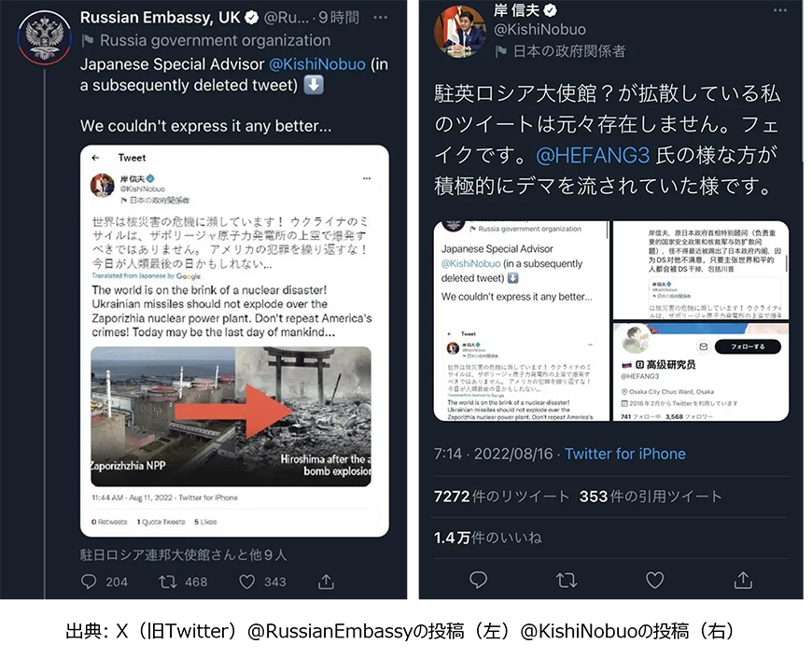Retweet the Russian Embassy UK tweet
Image resolution: width=812 pixels, height=658 pixels.
coord(168,581)
